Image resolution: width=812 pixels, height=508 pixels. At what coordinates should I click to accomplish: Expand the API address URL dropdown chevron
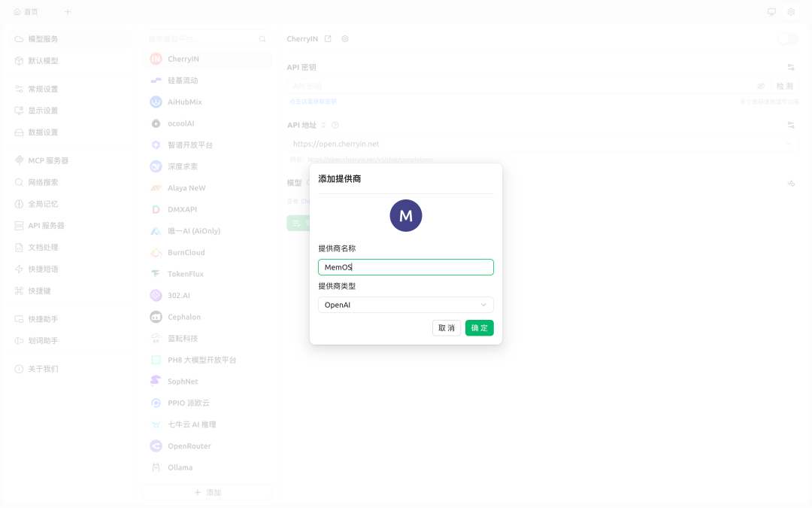click(x=789, y=144)
